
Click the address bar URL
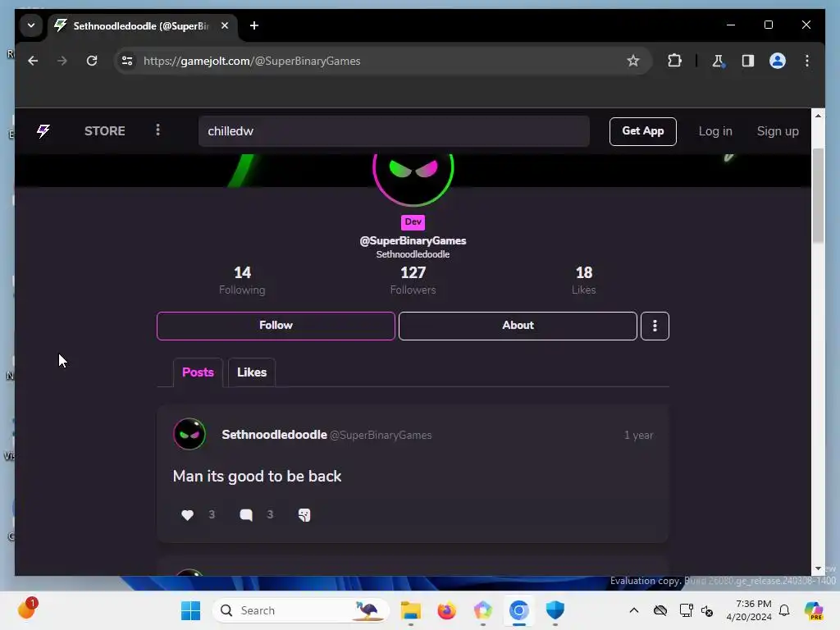coord(252,61)
